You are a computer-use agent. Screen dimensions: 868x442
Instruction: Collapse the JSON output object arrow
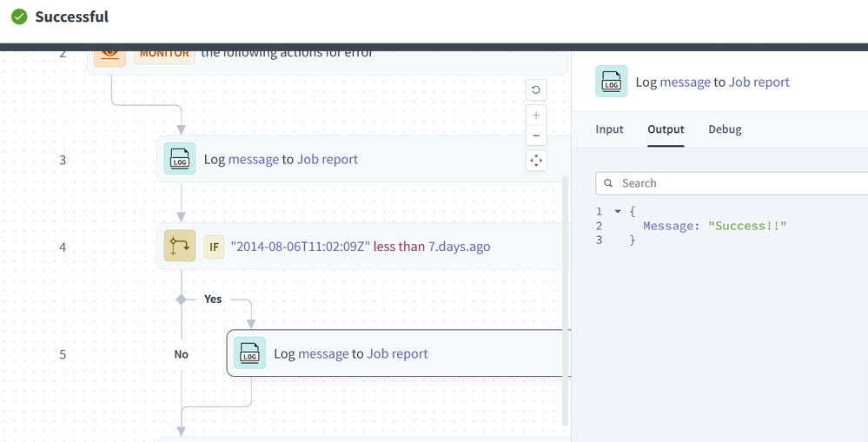[618, 211]
